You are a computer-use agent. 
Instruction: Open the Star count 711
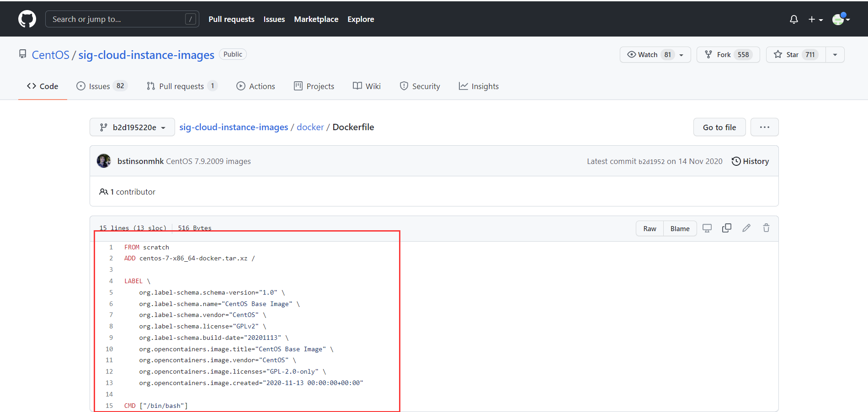pyautogui.click(x=810, y=55)
